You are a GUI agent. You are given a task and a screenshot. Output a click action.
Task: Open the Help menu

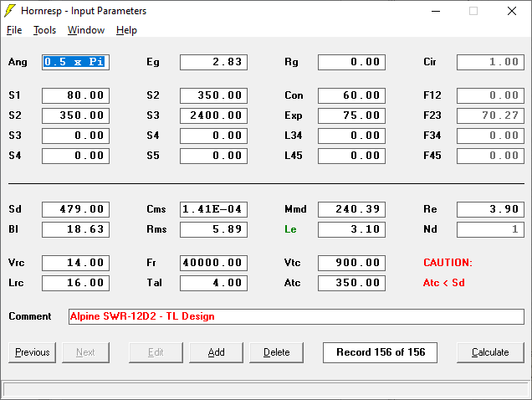126,30
